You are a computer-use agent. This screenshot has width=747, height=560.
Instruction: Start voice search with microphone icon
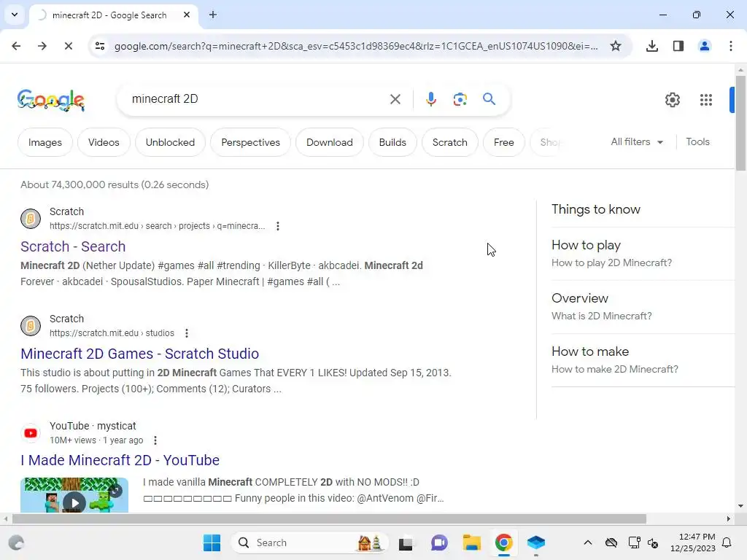coord(430,99)
